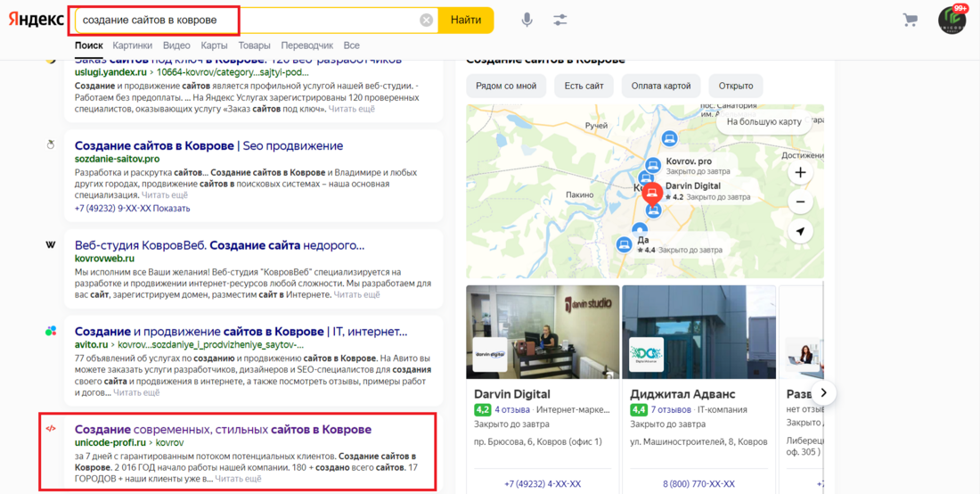Zoom in the map with plus
Image resolution: width=980 pixels, height=494 pixels.
coord(800,173)
